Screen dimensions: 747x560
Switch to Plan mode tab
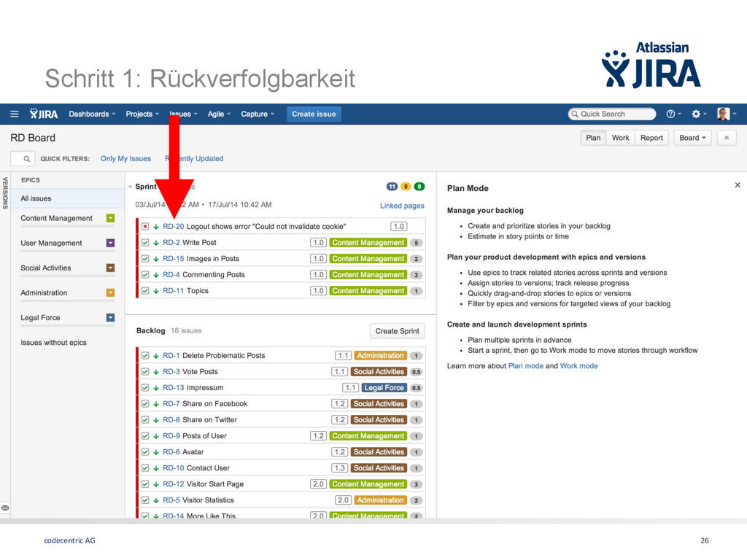593,138
